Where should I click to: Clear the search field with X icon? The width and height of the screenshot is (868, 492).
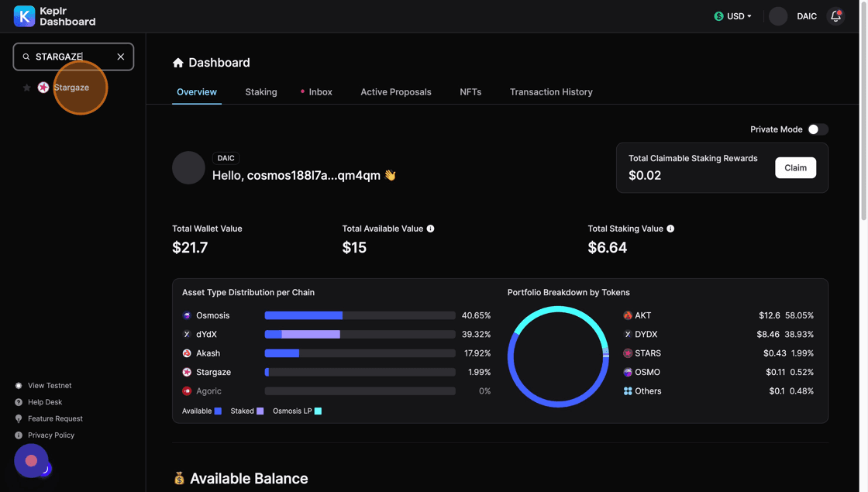(120, 57)
